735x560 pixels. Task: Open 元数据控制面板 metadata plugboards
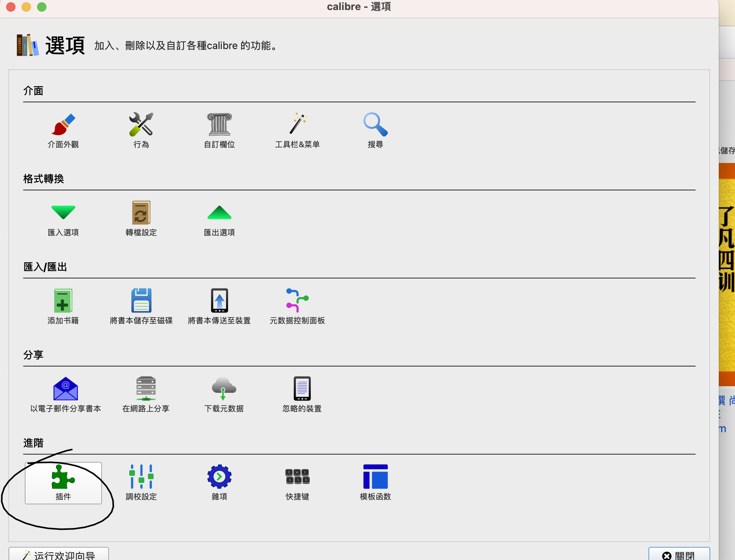click(297, 307)
